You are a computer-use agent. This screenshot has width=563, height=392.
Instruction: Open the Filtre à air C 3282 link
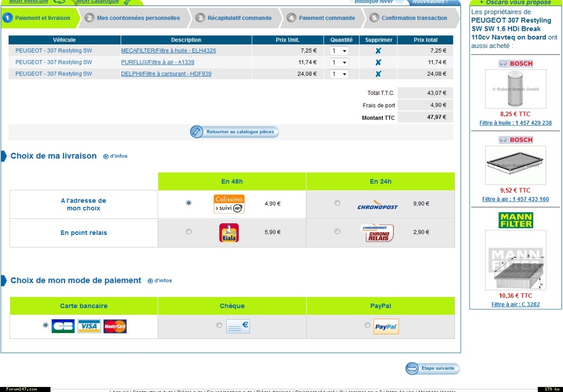(515, 305)
